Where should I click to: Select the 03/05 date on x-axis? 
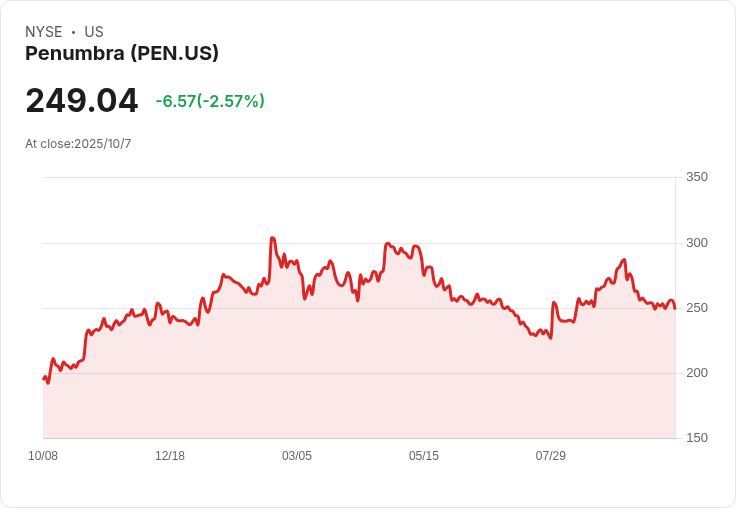297,456
